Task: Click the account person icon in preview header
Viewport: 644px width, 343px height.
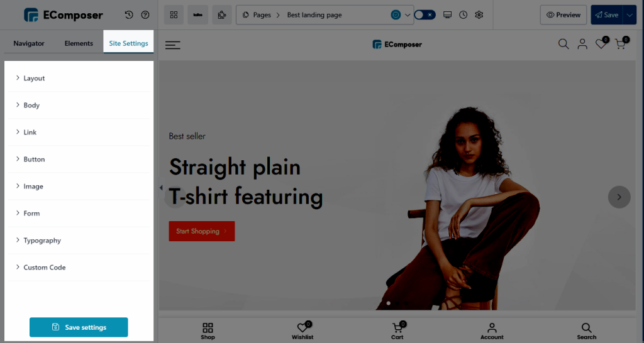Action: (x=582, y=44)
